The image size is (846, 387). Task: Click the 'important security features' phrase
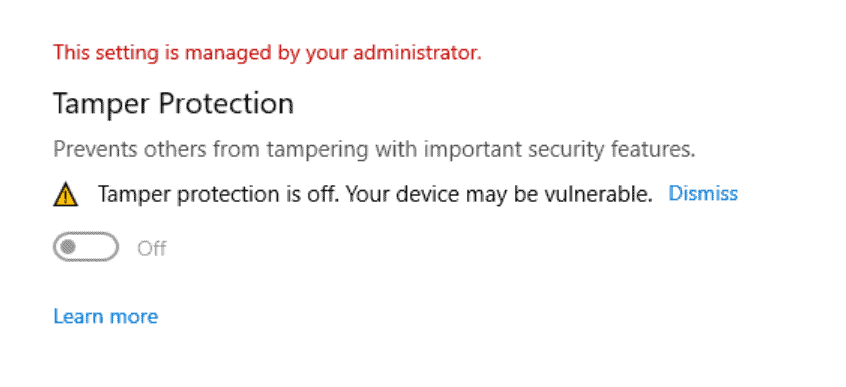click(x=560, y=150)
